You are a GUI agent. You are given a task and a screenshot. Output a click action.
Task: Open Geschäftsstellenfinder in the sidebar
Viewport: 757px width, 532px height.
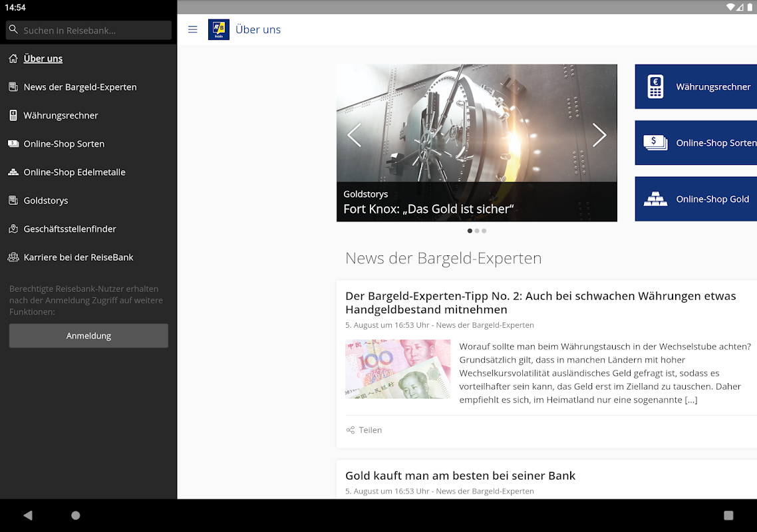(x=70, y=229)
